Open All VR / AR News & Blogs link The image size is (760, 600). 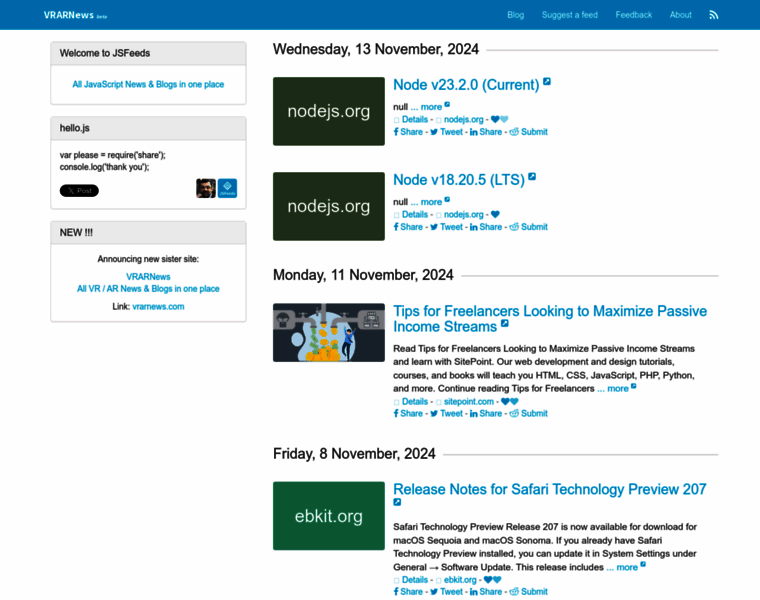(x=148, y=289)
